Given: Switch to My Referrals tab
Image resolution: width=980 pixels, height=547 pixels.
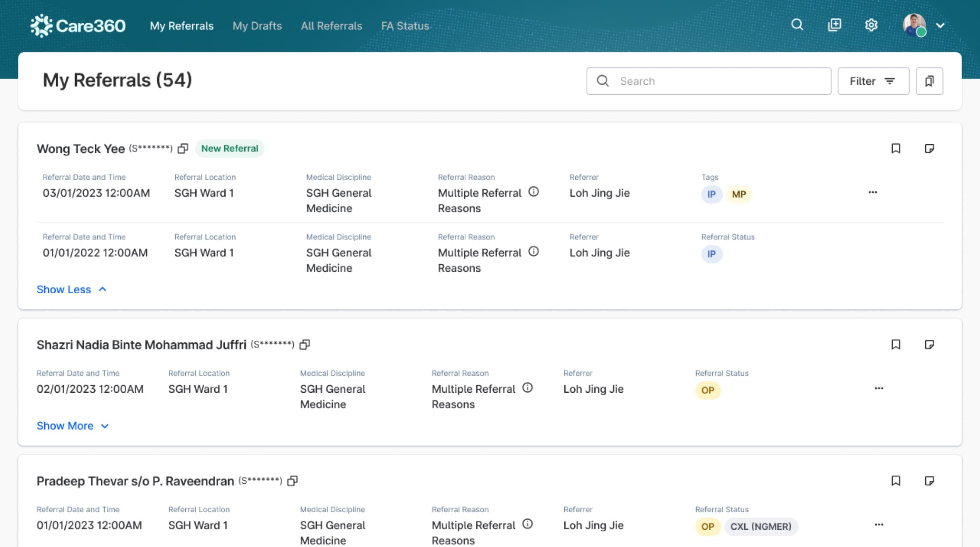Looking at the screenshot, I should pos(181,26).
